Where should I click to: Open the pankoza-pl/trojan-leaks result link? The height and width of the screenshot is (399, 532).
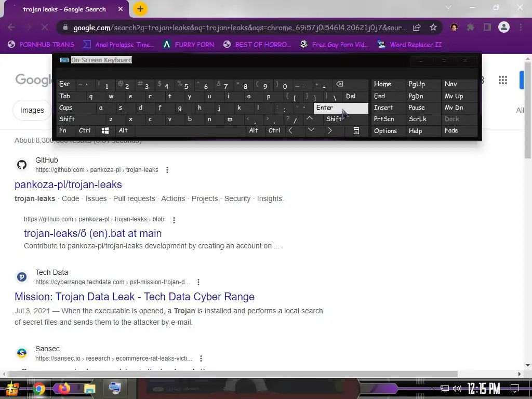tap(68, 184)
